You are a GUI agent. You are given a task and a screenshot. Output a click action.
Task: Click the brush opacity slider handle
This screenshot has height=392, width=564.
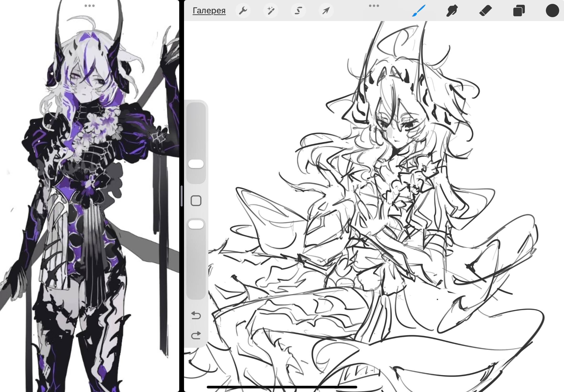pos(196,224)
